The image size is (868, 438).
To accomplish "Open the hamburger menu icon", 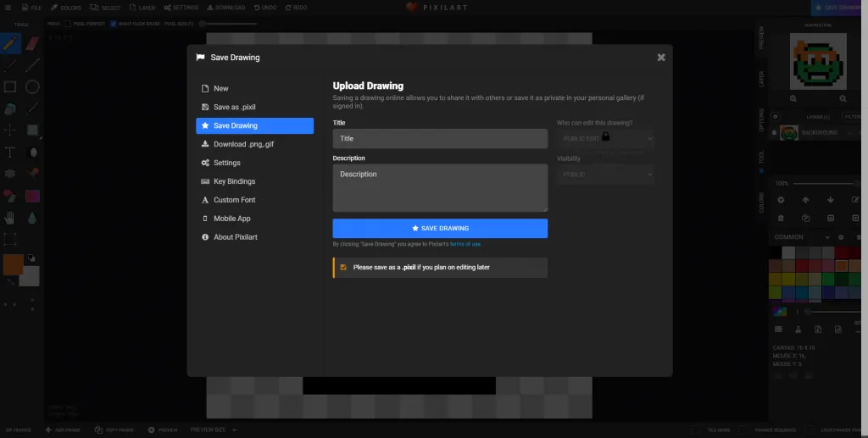I will pyautogui.click(x=8, y=8).
